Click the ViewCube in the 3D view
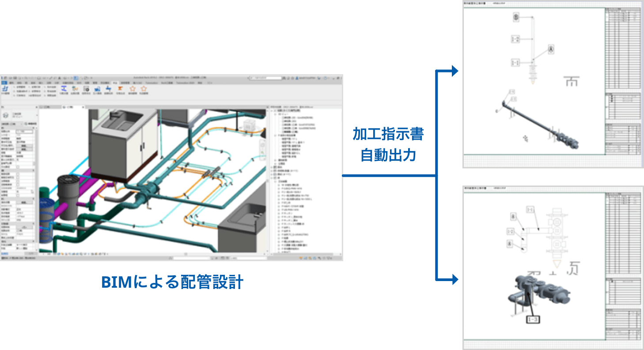 (x=250, y=126)
